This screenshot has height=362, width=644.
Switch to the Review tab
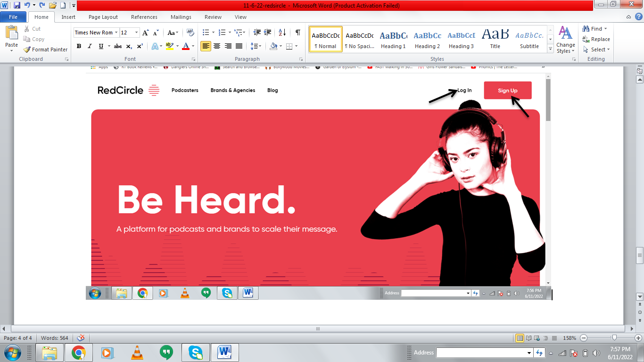point(213,17)
